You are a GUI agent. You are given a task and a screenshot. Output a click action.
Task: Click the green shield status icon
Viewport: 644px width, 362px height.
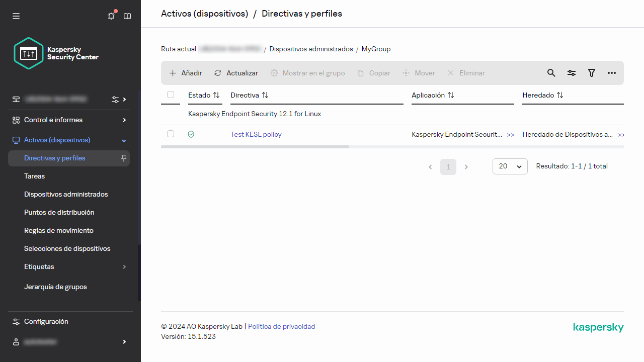point(191,134)
